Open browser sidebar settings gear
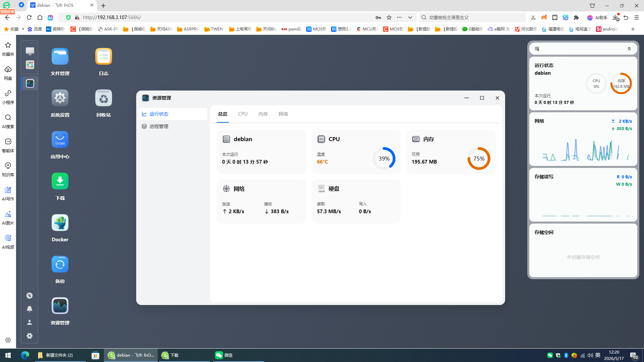Screen dimensions: 644x362 [x=8, y=340]
